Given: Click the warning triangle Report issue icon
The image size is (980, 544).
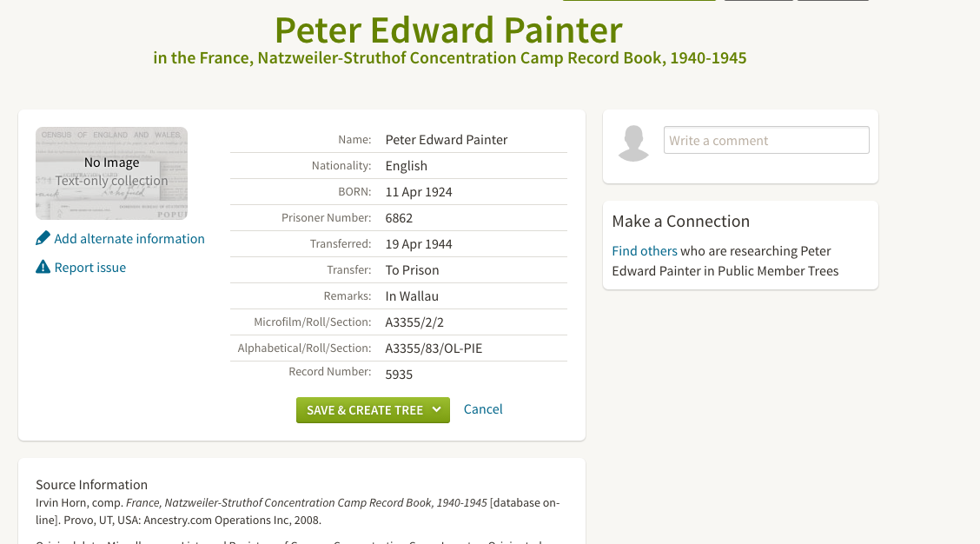Looking at the screenshot, I should 43,267.
